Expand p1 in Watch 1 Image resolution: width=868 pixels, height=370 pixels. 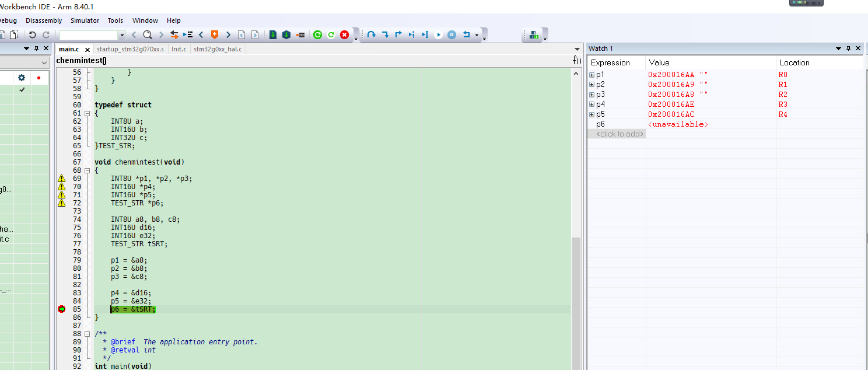pyautogui.click(x=591, y=75)
